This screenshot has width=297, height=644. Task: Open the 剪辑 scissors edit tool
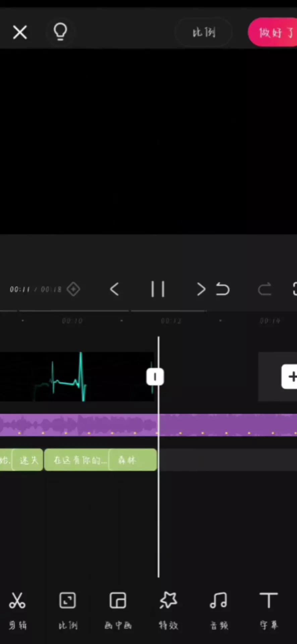coord(17,610)
